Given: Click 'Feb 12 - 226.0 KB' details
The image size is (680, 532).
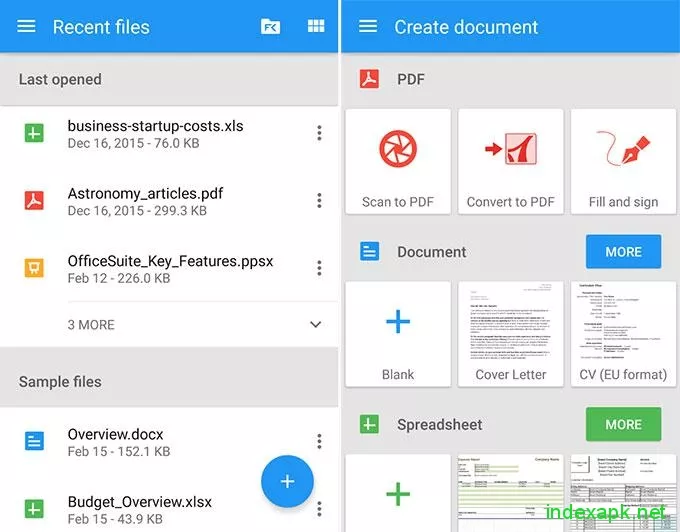Looking at the screenshot, I should pos(119,278).
